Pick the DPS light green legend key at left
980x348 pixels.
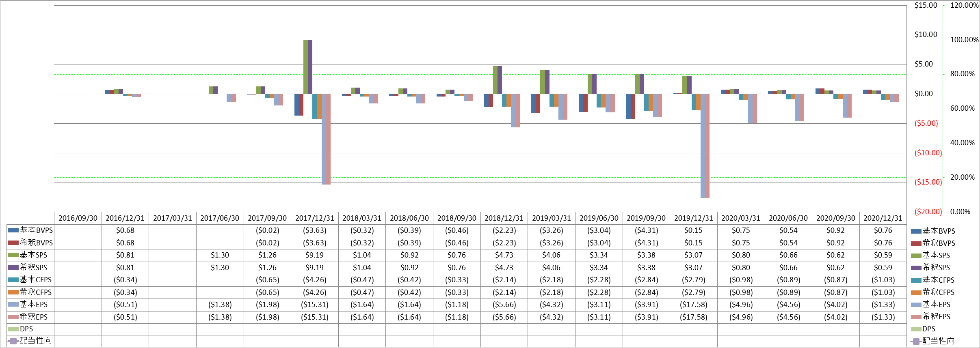click(13, 329)
